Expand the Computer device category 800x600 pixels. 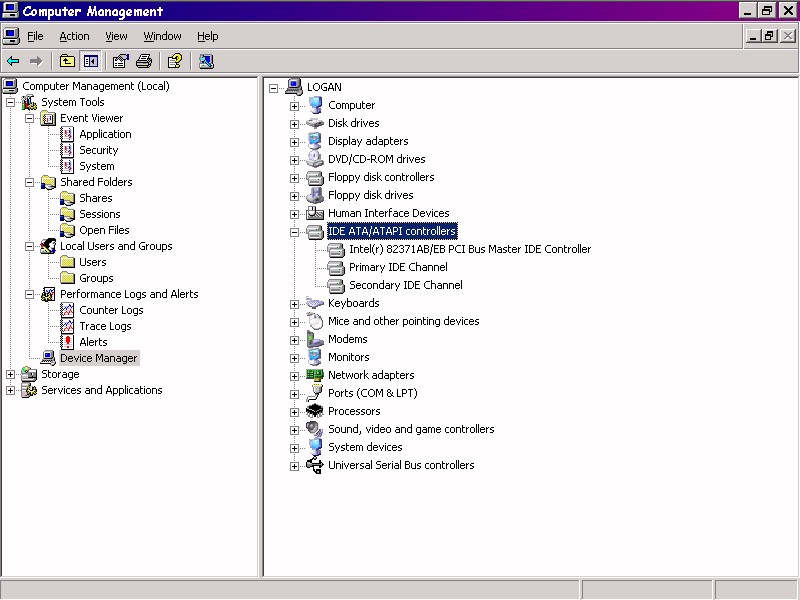[294, 106]
